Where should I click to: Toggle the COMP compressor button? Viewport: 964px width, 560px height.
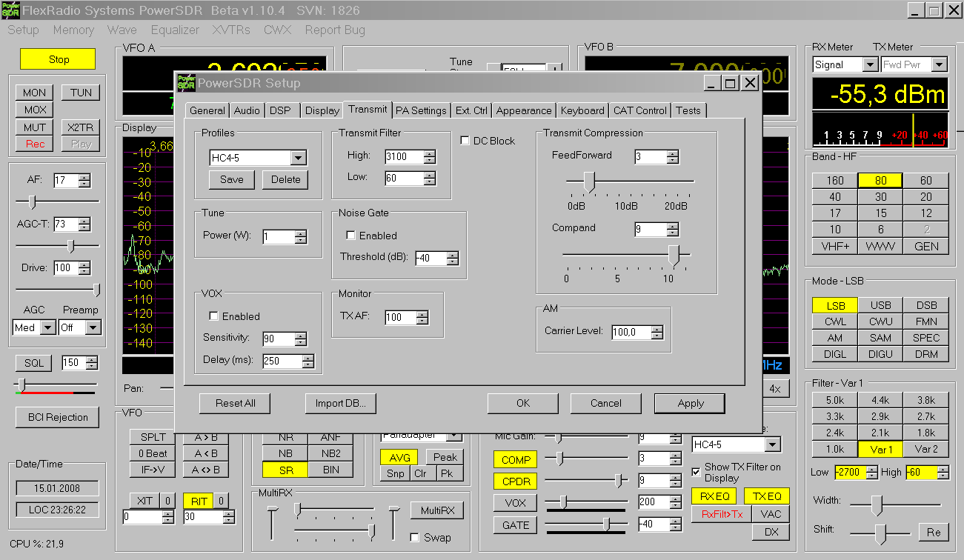[x=515, y=460]
